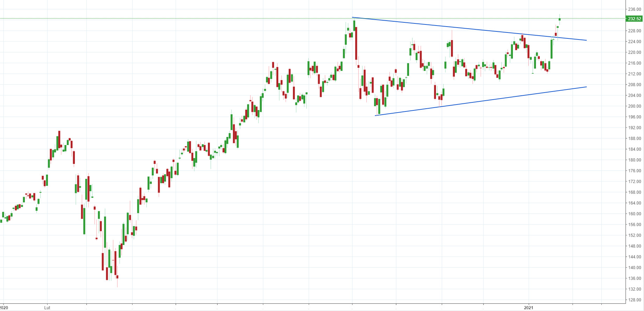Click the 140.00 price axis label
644x311 pixels.
tap(635, 268)
